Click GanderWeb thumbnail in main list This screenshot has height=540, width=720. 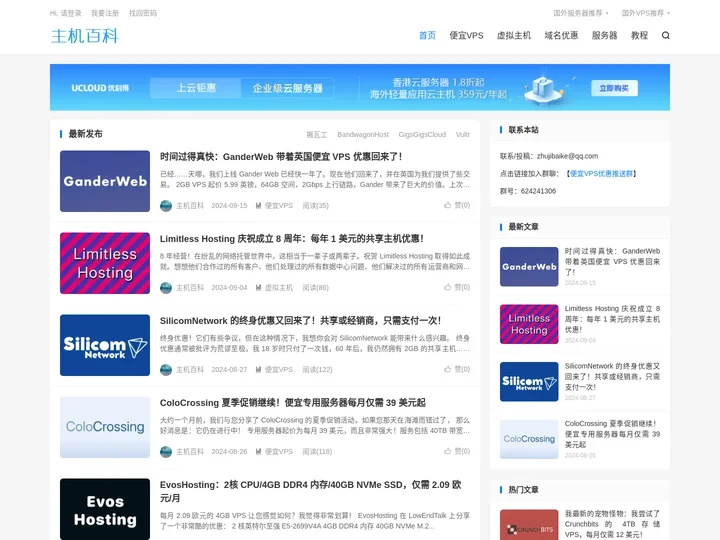click(105, 181)
